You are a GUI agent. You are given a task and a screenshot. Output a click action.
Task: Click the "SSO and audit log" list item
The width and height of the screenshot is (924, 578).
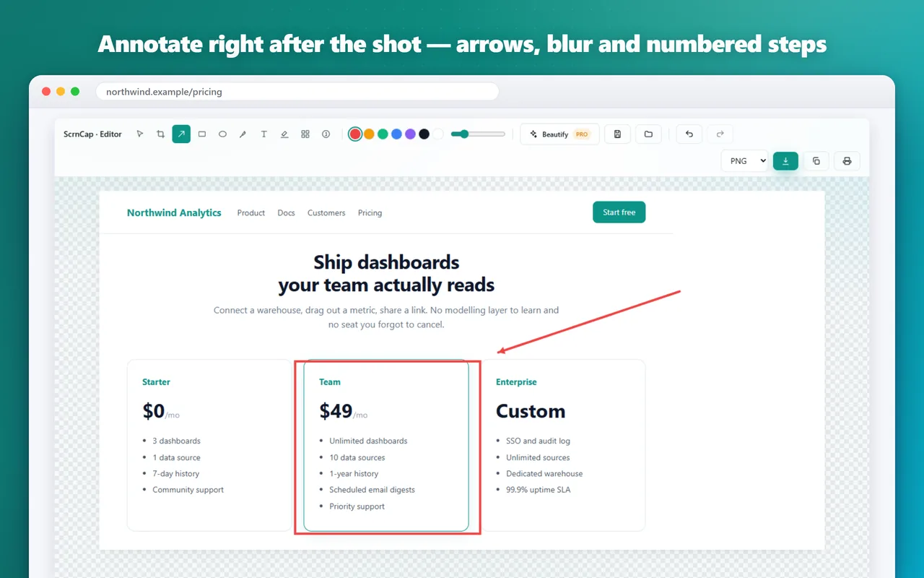(538, 441)
